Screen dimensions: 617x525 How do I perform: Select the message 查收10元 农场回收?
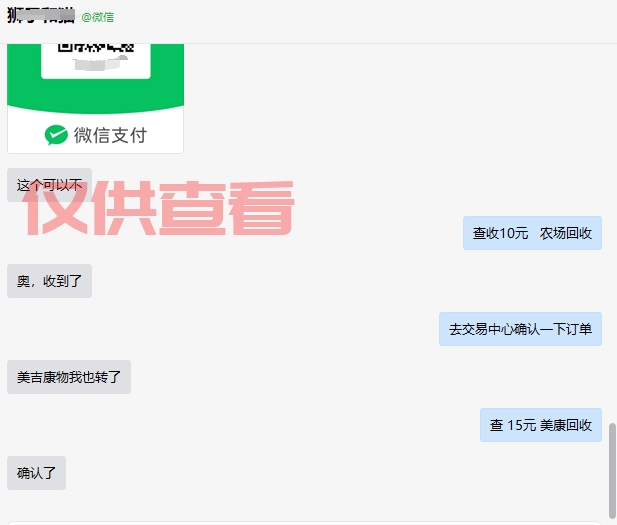pyautogui.click(x=532, y=233)
